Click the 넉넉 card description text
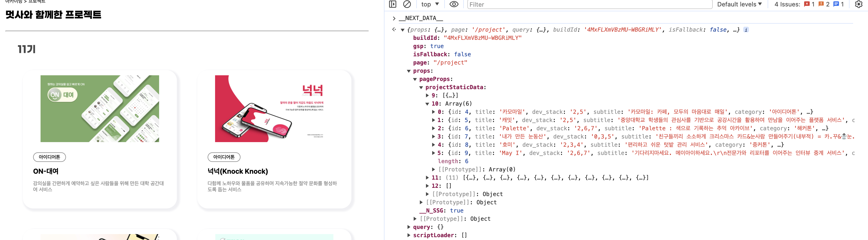 pos(272,186)
